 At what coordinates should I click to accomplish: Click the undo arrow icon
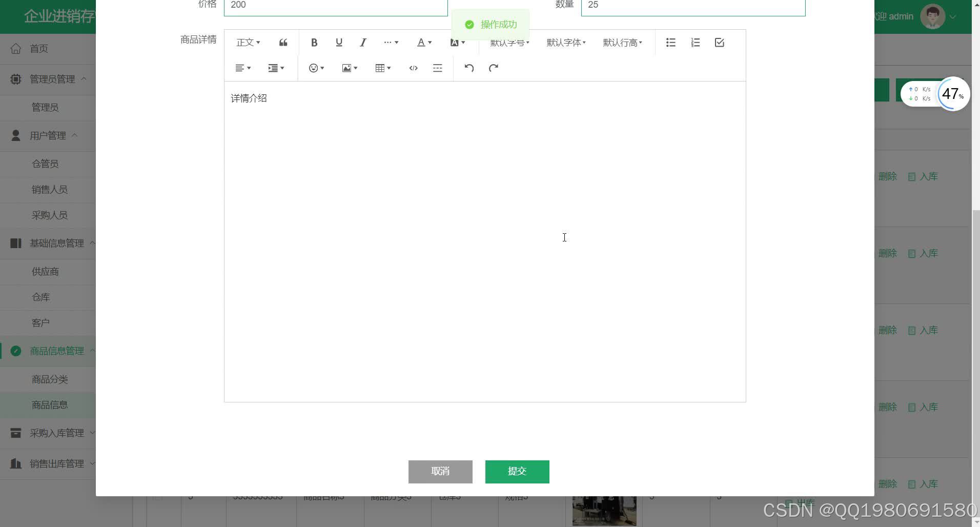coord(468,68)
